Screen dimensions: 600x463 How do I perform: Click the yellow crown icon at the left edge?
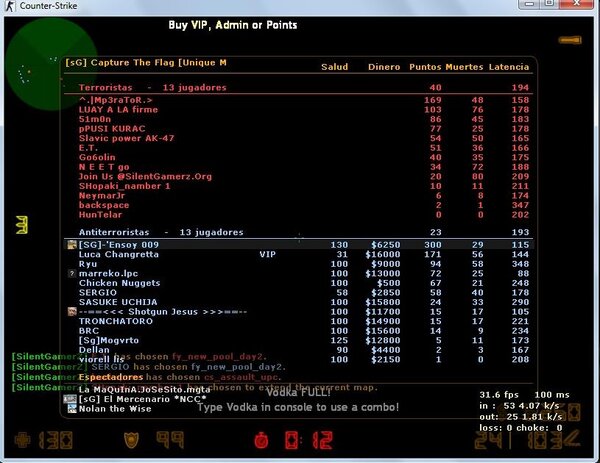22,225
